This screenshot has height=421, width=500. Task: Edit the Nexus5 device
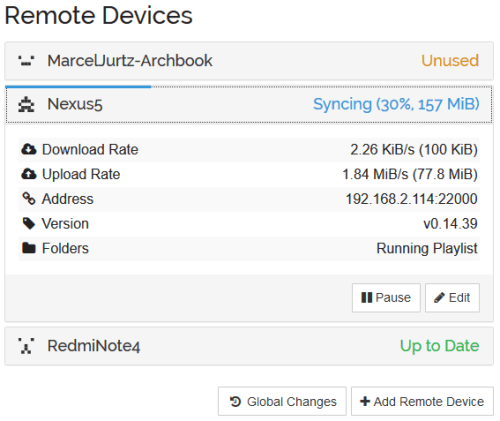[452, 298]
